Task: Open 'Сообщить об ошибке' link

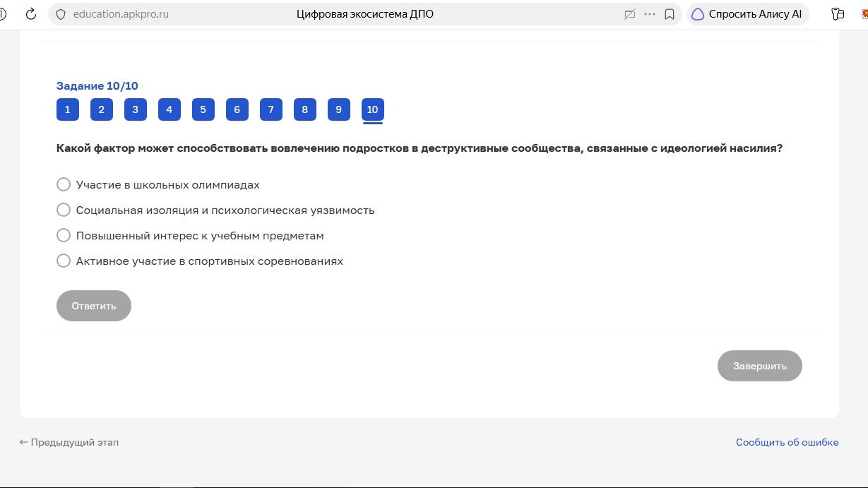Action: pyautogui.click(x=787, y=442)
